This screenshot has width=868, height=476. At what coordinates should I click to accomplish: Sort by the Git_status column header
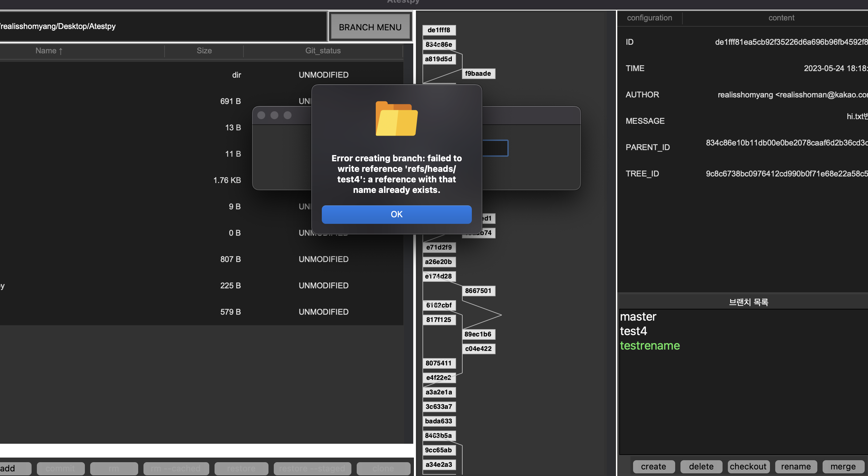tap(322, 51)
